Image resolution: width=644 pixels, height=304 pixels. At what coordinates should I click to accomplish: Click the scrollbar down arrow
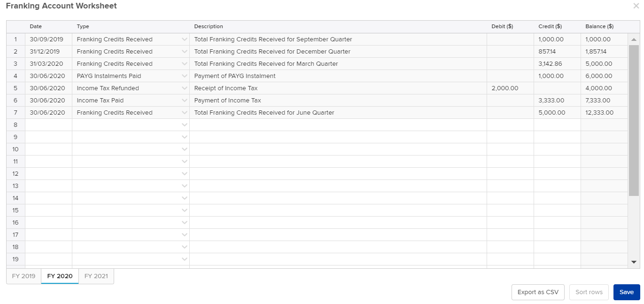634,262
